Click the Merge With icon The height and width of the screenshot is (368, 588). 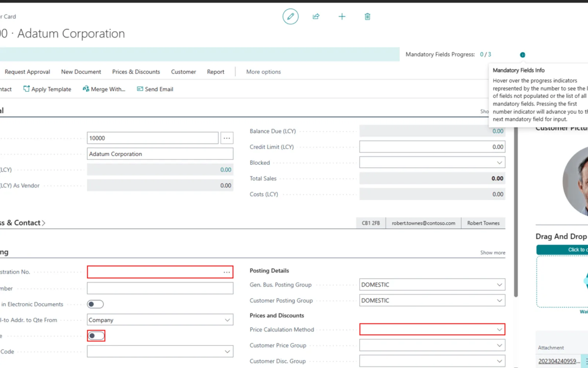tap(86, 89)
